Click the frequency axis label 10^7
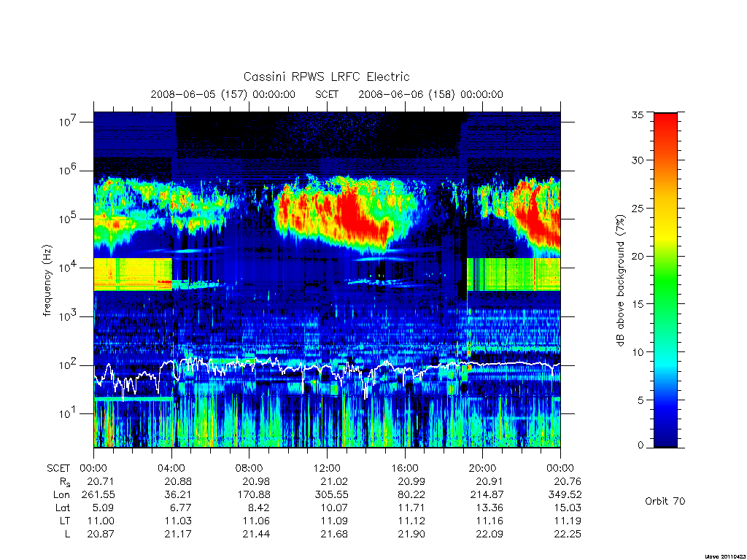This screenshot has width=747, height=560. coord(69,122)
